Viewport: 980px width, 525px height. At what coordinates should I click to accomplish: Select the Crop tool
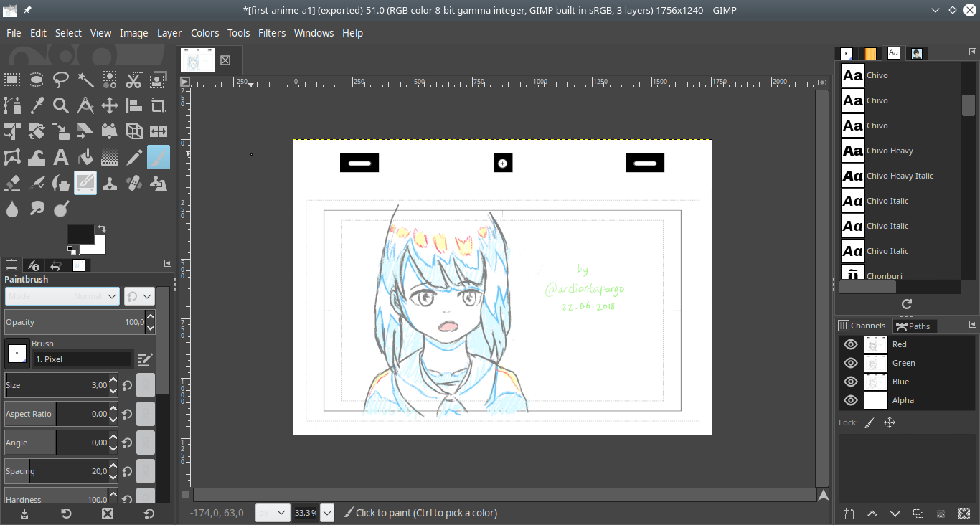[159, 106]
